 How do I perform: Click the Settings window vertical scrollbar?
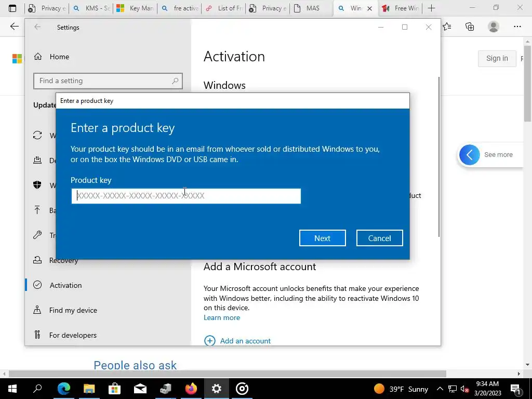(439, 157)
